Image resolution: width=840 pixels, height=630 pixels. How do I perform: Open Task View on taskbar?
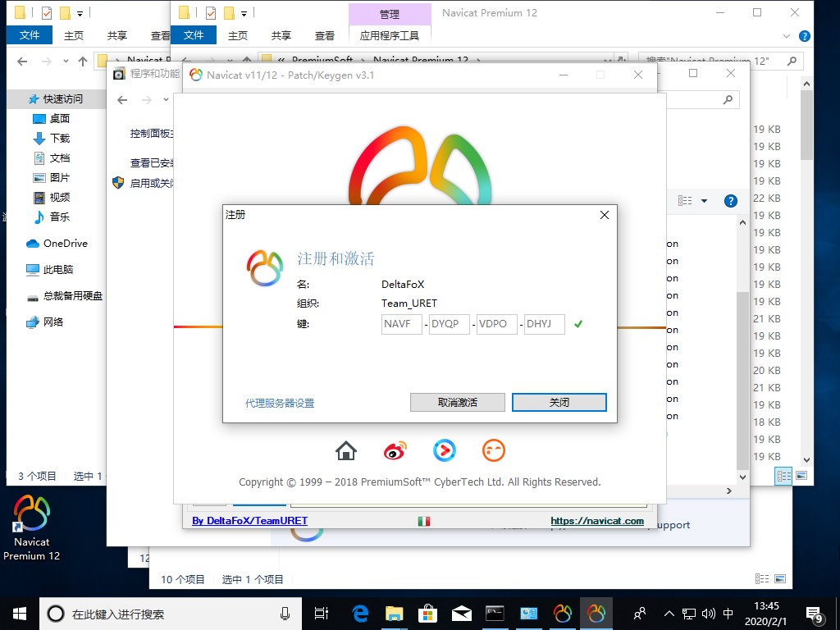coord(322,614)
